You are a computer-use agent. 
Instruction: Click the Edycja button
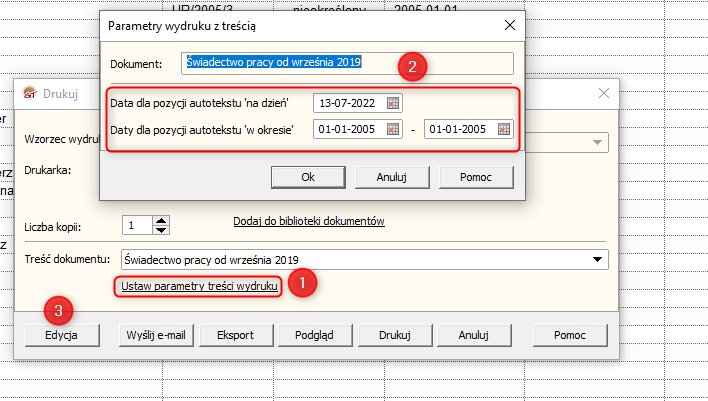click(x=62, y=335)
